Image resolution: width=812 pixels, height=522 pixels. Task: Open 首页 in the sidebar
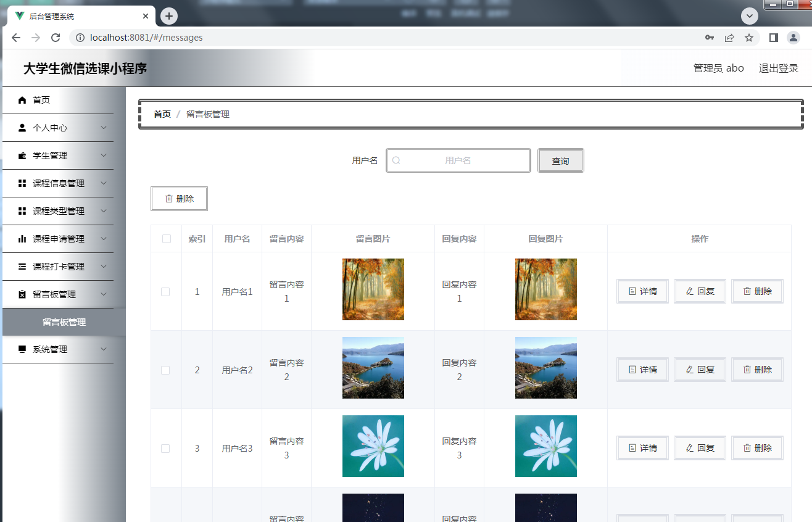click(x=58, y=100)
